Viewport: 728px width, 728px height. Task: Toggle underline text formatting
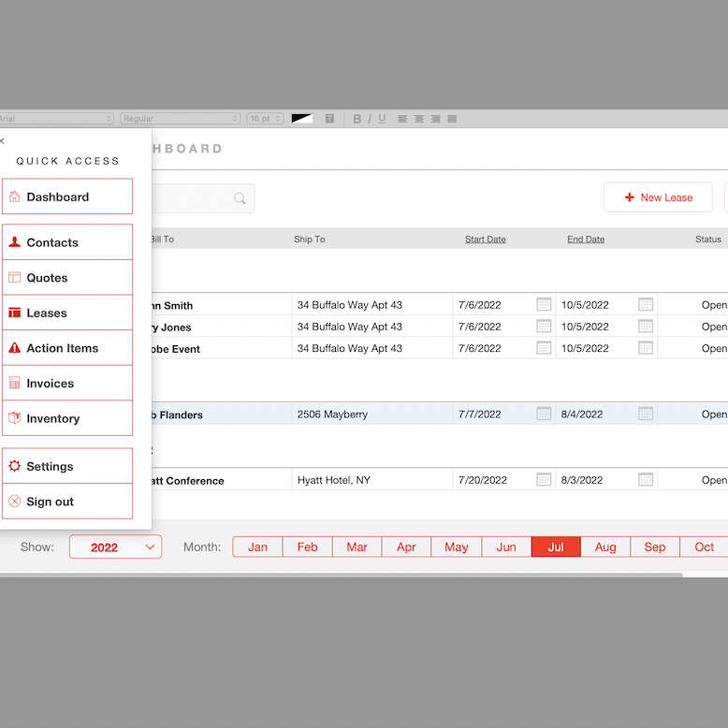coord(382,119)
